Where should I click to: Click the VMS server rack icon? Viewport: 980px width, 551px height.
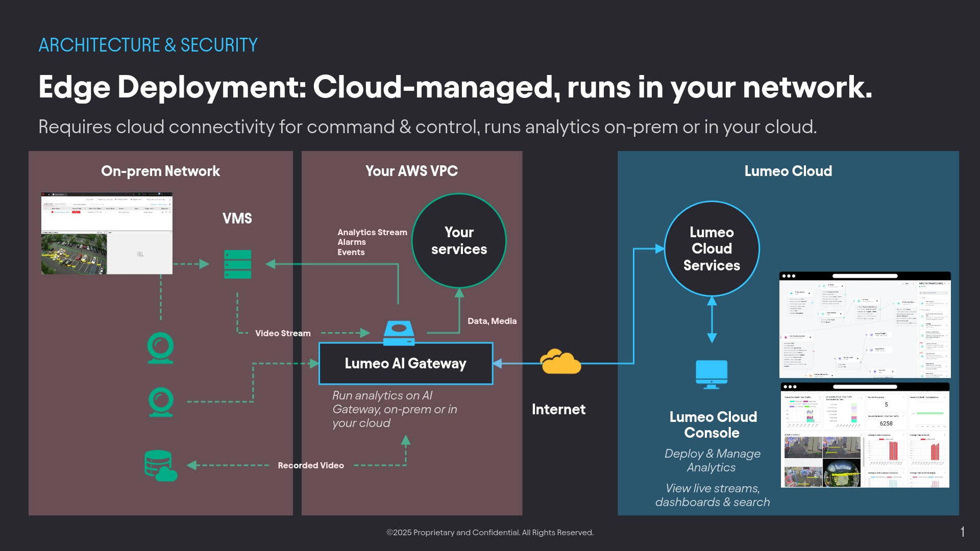click(x=237, y=264)
